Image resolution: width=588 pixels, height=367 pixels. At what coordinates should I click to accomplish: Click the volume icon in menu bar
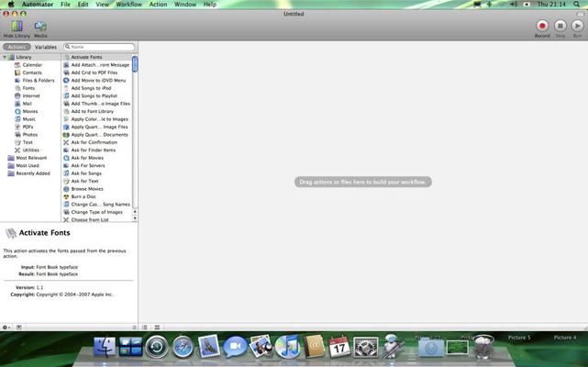514,5
